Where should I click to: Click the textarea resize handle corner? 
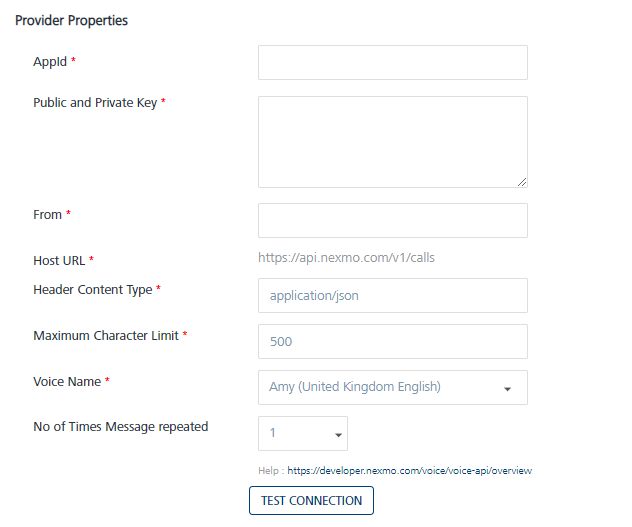[x=522, y=182]
